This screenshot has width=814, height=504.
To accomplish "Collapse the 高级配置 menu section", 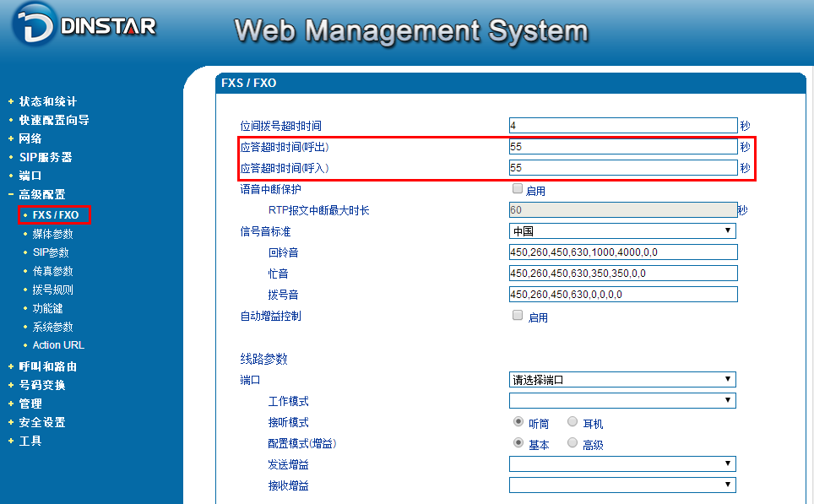I will click(x=42, y=194).
